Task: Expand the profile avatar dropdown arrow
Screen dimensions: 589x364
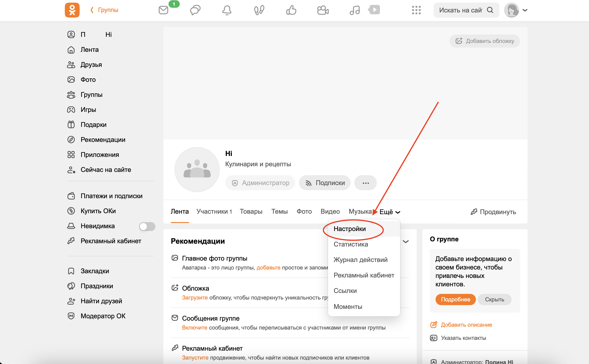Action: pyautogui.click(x=525, y=10)
